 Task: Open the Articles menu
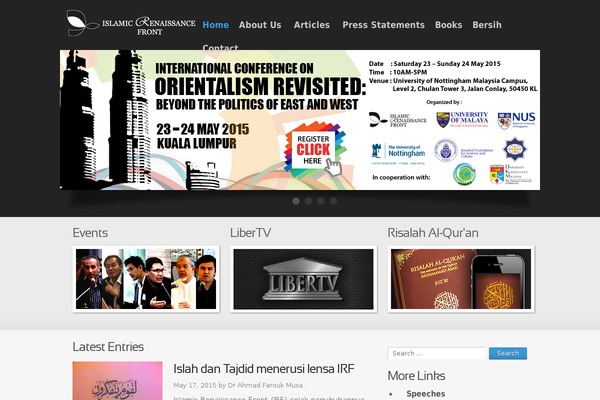point(311,25)
